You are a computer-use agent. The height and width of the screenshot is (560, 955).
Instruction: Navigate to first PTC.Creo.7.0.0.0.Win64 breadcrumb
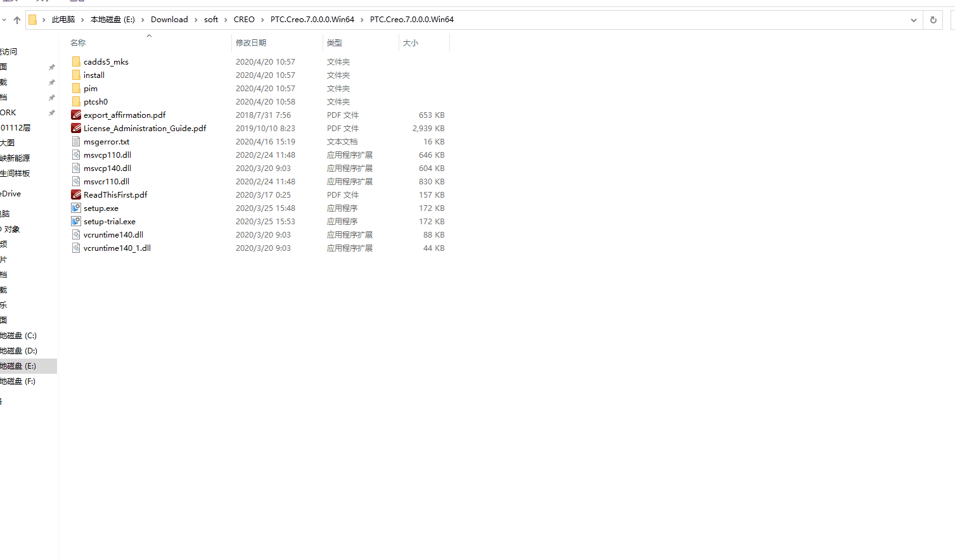312,20
